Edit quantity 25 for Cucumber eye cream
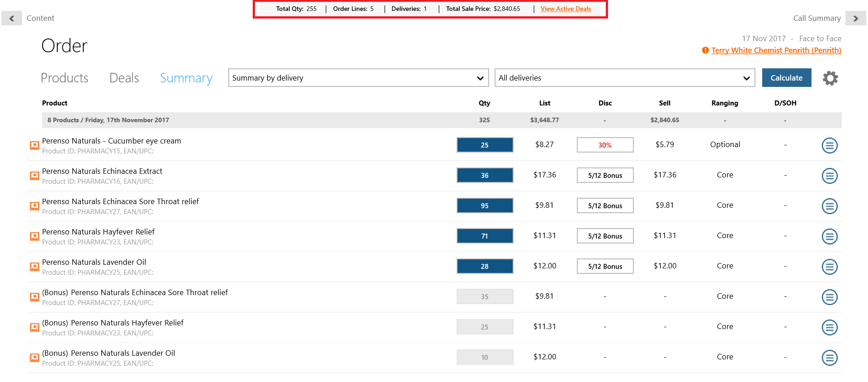The image size is (868, 382). (485, 145)
